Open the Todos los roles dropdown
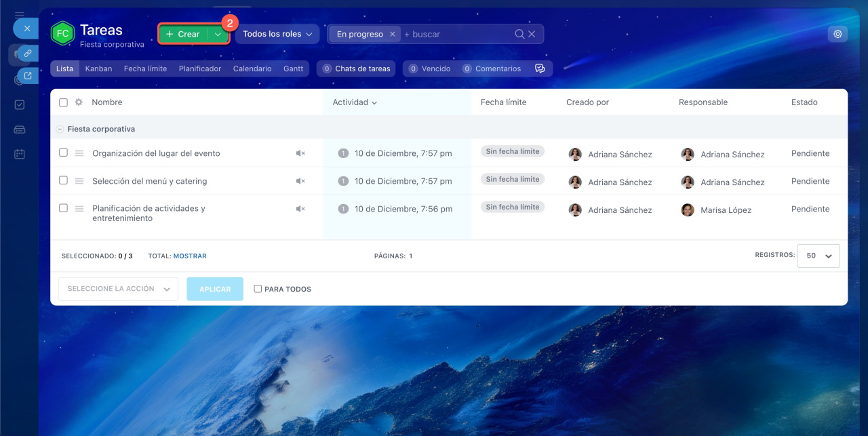The image size is (868, 436). click(277, 34)
